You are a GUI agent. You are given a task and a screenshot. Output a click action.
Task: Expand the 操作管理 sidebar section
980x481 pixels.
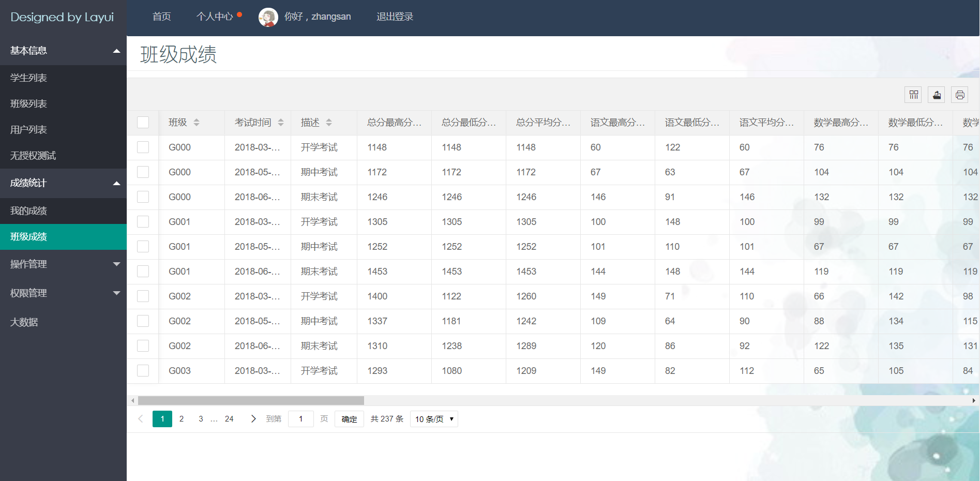(x=63, y=264)
